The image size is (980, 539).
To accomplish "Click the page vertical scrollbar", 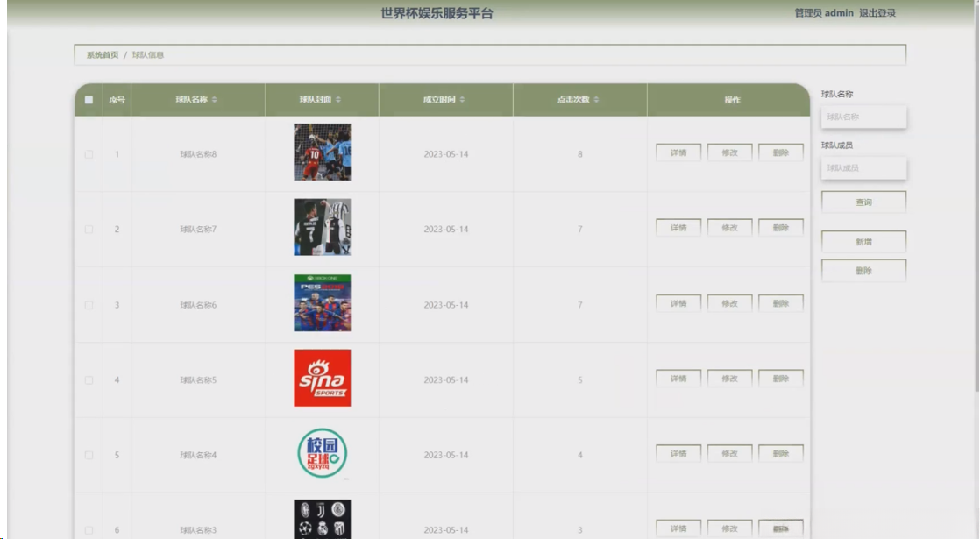I will click(976, 200).
